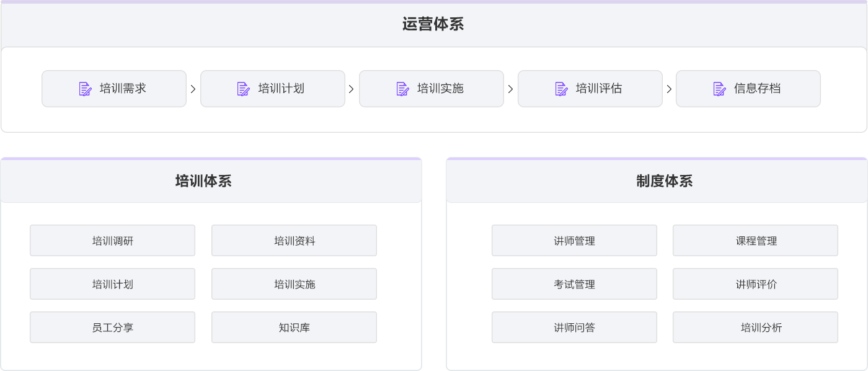
Task: Select 培训调研 under 培训体系
Action: pyautogui.click(x=112, y=241)
